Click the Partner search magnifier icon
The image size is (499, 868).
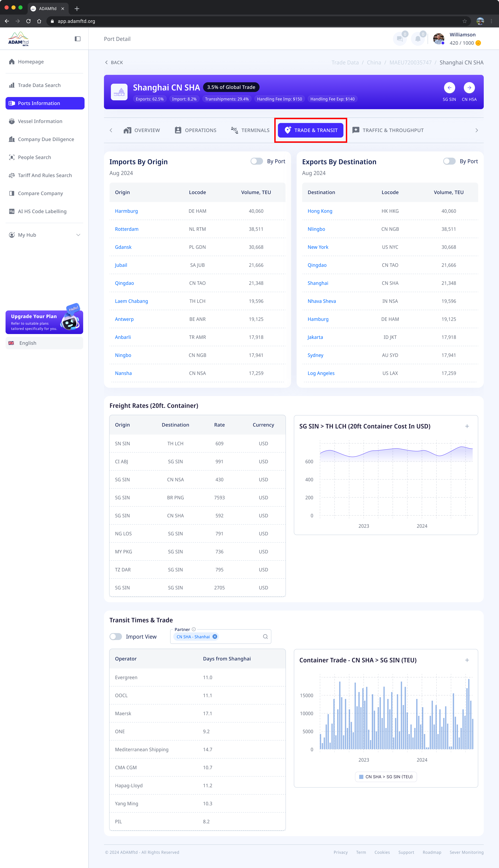tap(265, 637)
